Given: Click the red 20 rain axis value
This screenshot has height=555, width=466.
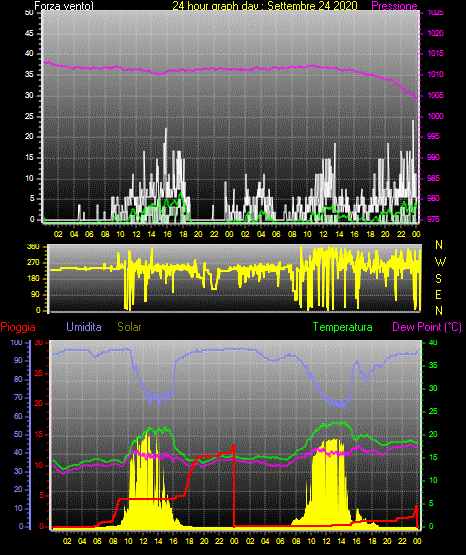Looking at the screenshot, I should [39, 404].
